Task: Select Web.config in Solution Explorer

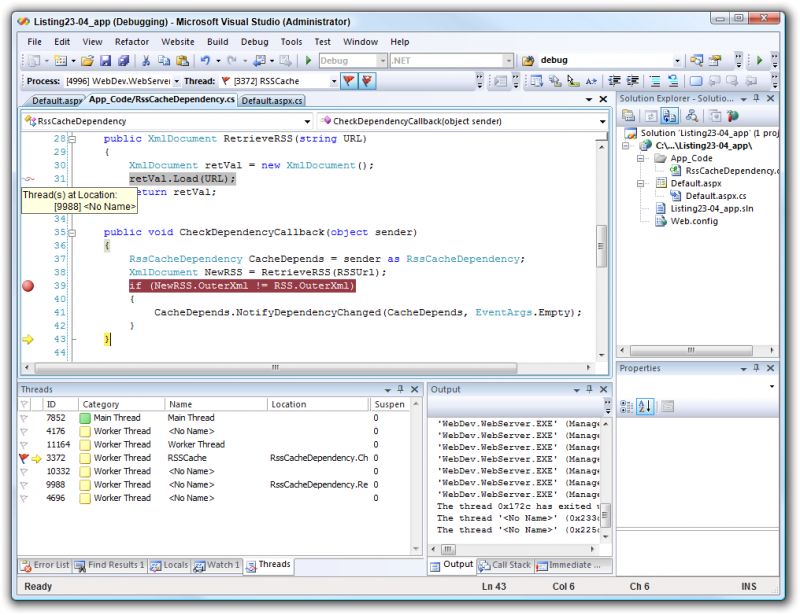Action: 693,222
